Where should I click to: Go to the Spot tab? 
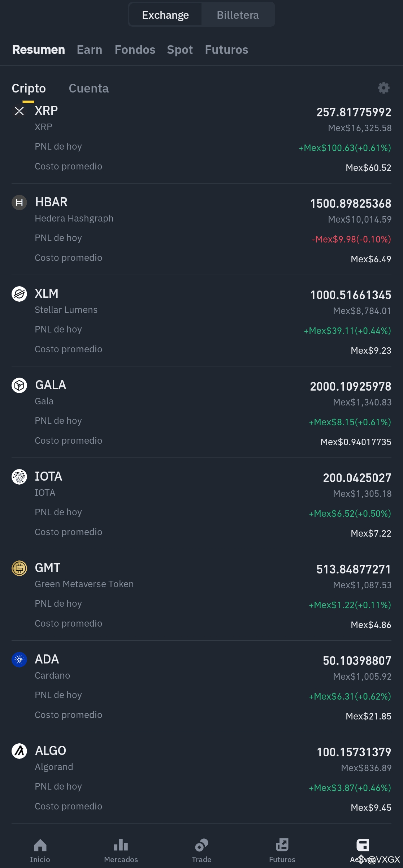point(179,50)
